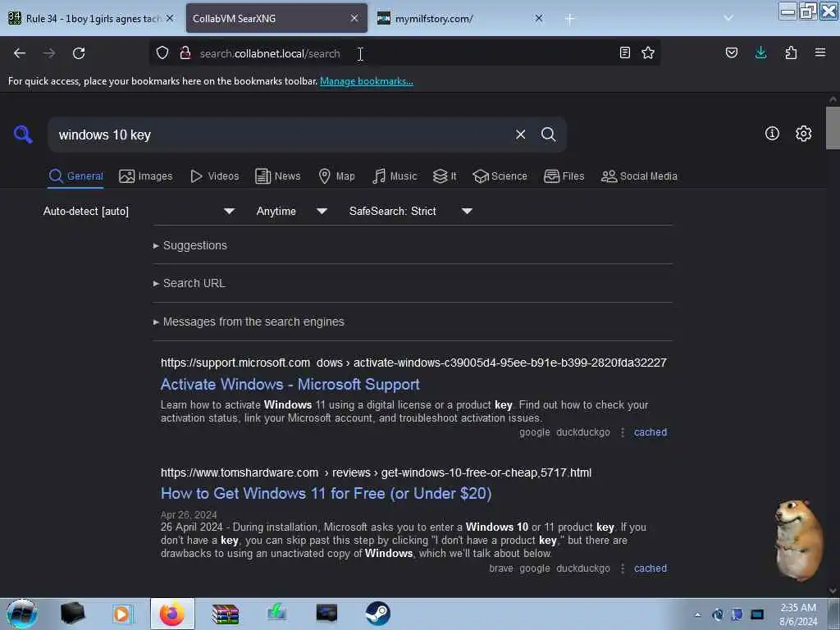Click the Manage bookmarks link
Screen dimensions: 840x630
pyautogui.click(x=367, y=81)
